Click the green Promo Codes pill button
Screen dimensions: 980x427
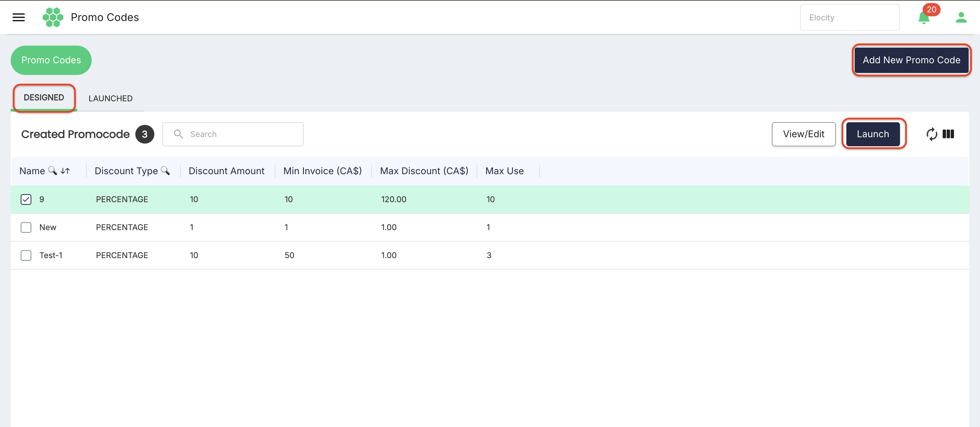51,60
